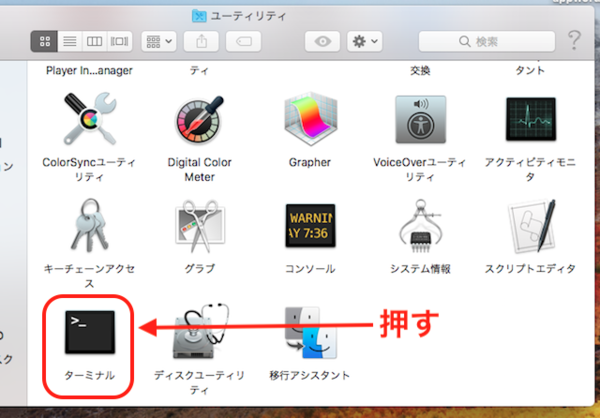This screenshot has width=600, height=418.
Task: Select the ColorSyncユーティリティ icon
Action: pos(90,118)
